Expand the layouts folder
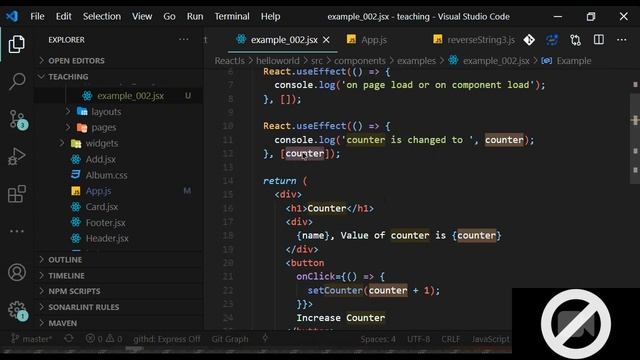The width and height of the screenshot is (640, 360). (106, 111)
